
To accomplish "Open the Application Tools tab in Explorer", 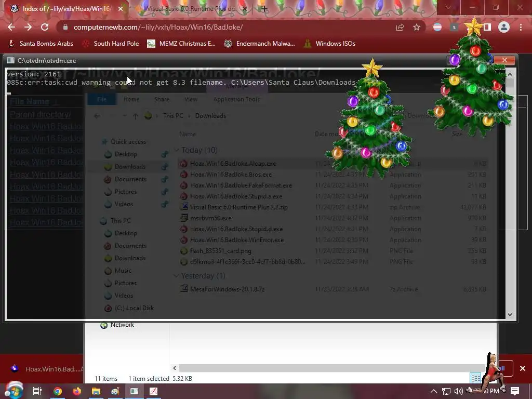I will tap(236, 99).
